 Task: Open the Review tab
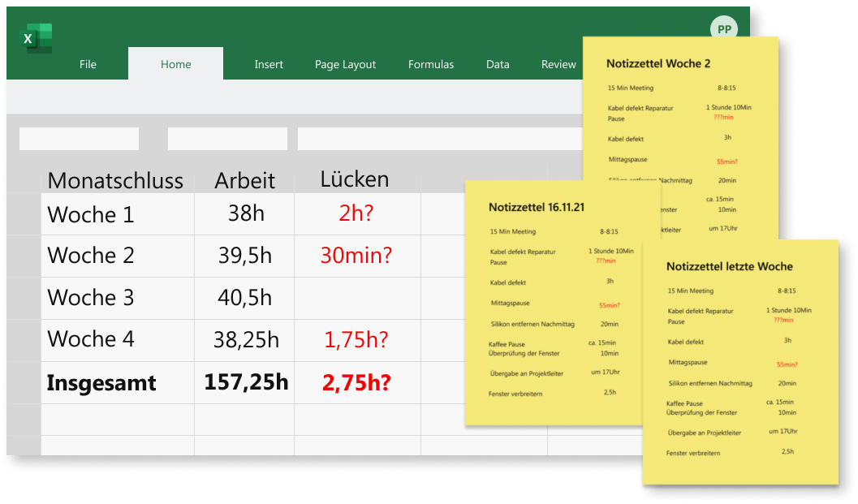point(558,65)
